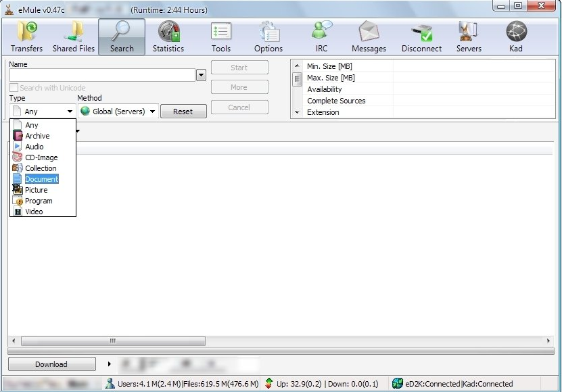Open the Servers view
This screenshot has width=562, height=392.
[x=469, y=37]
